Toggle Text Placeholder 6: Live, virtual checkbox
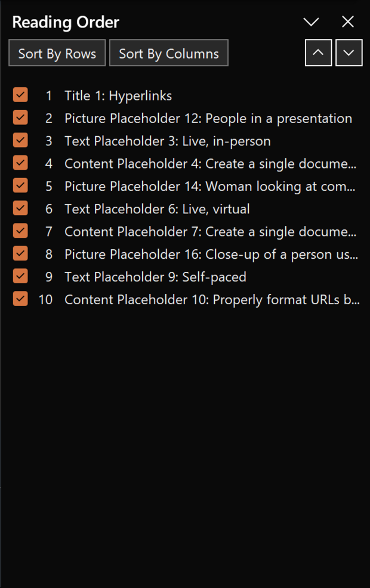Image resolution: width=370 pixels, height=588 pixels. tap(20, 209)
